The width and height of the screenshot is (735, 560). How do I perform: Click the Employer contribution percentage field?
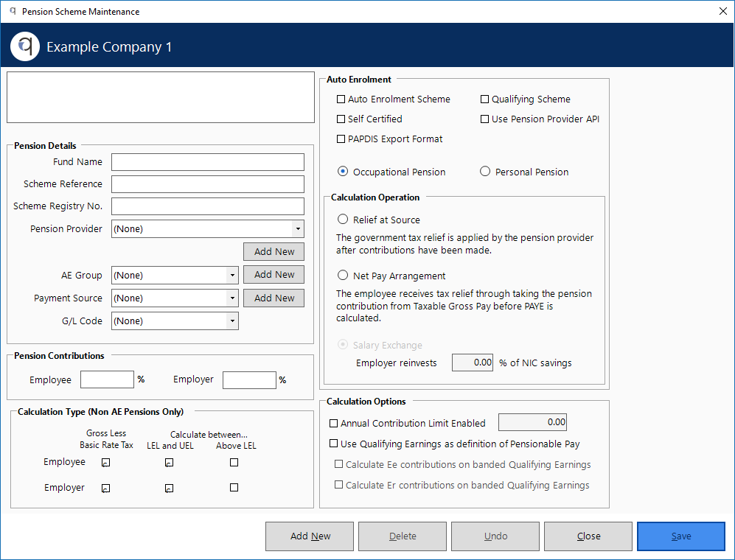click(249, 380)
